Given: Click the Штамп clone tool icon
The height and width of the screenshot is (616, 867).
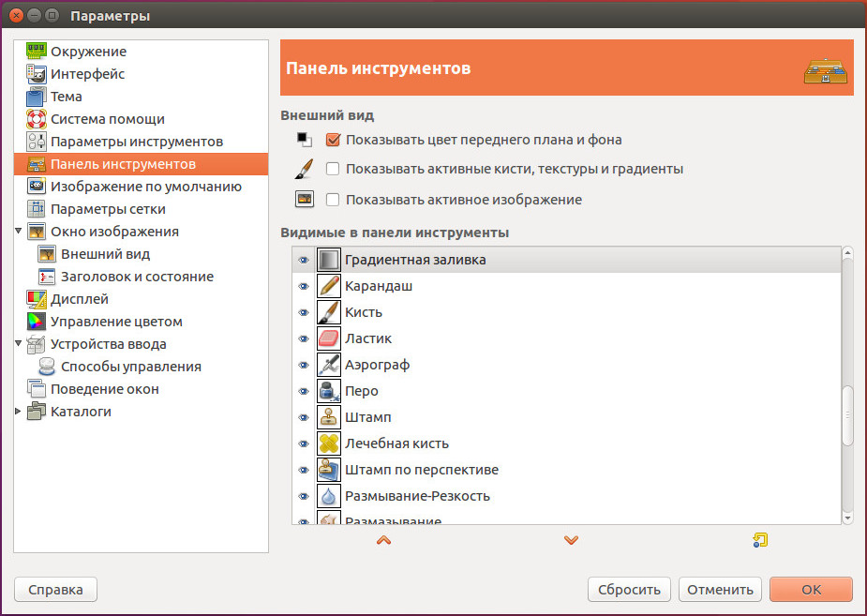Looking at the screenshot, I should tap(328, 417).
